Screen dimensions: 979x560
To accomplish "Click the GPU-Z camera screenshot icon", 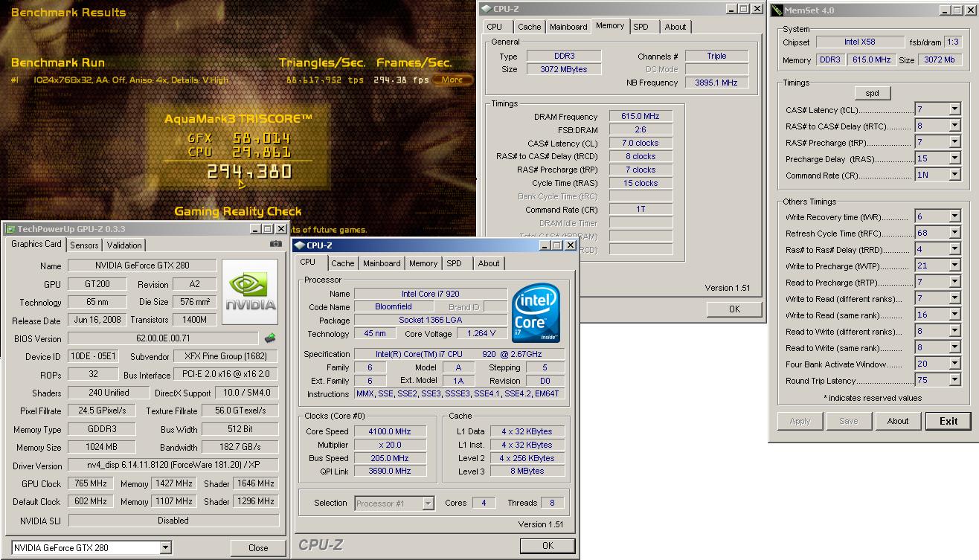I will (276, 244).
